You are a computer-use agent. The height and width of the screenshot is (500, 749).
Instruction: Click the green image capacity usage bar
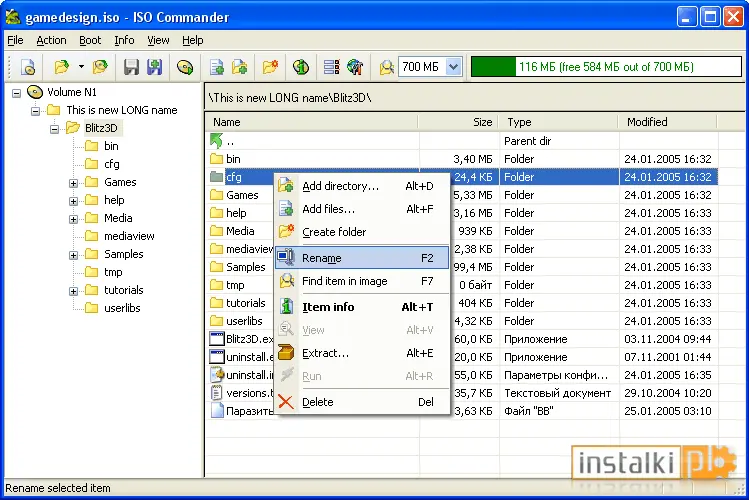[x=606, y=67]
